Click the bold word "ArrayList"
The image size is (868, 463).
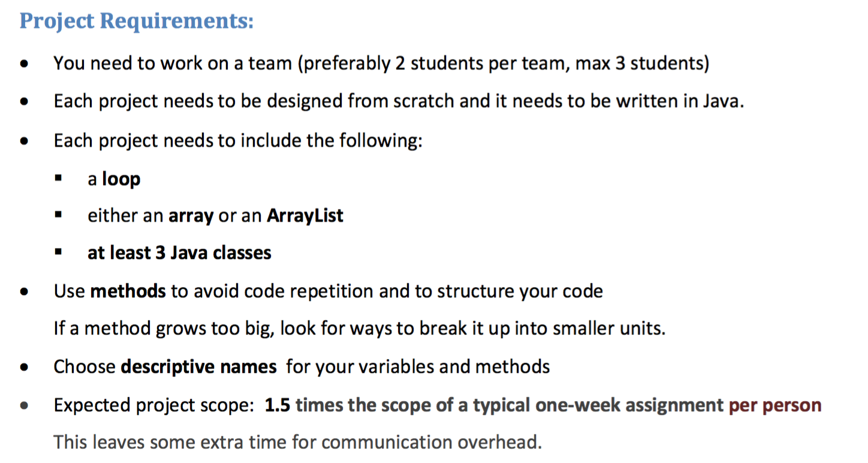305,215
